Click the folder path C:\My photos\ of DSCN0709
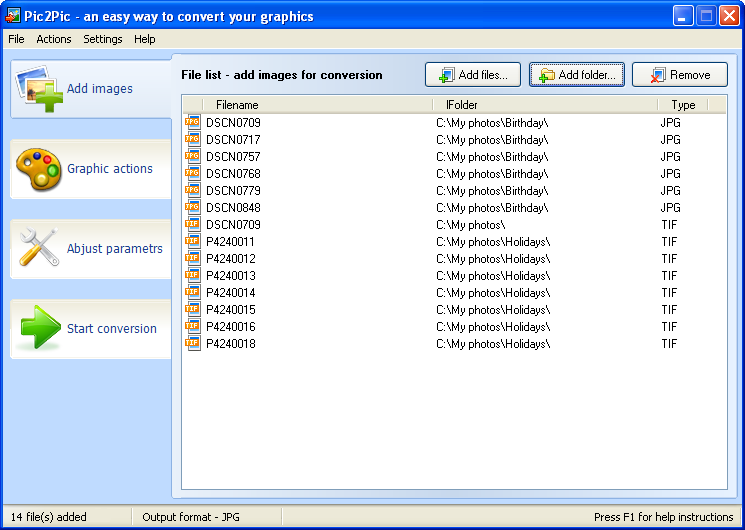The image size is (745, 530). [x=470, y=225]
